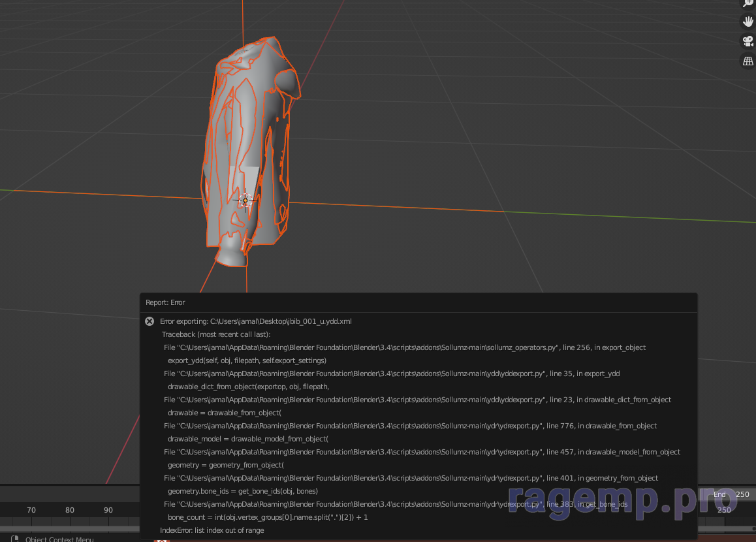Click the traceback line mentioning line 35, export_ydd
756x542 pixels.
[x=392, y=374]
